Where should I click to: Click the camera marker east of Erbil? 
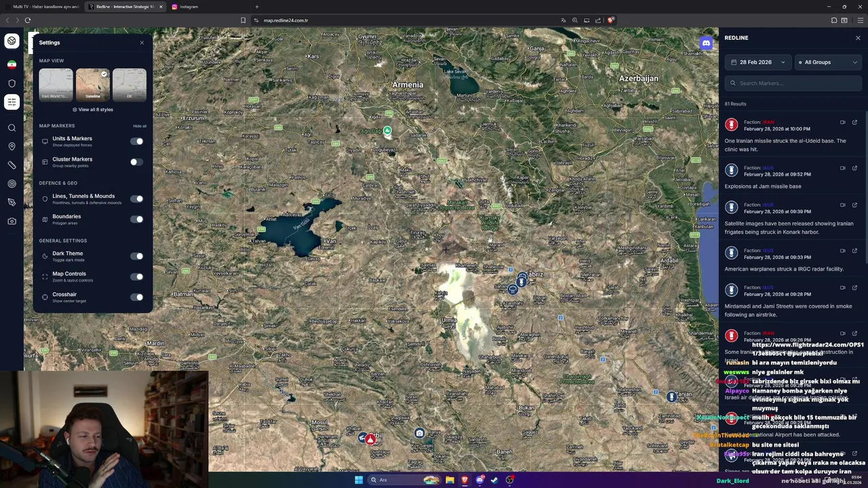pos(420,434)
